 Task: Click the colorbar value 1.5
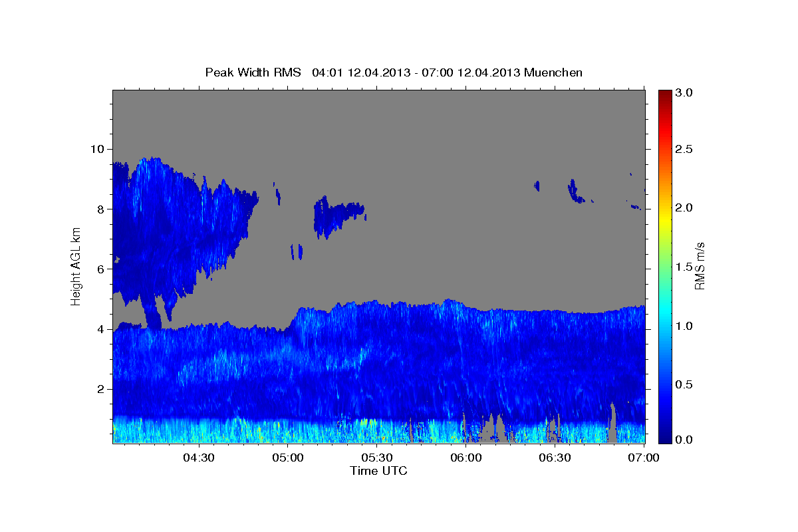pos(685,267)
